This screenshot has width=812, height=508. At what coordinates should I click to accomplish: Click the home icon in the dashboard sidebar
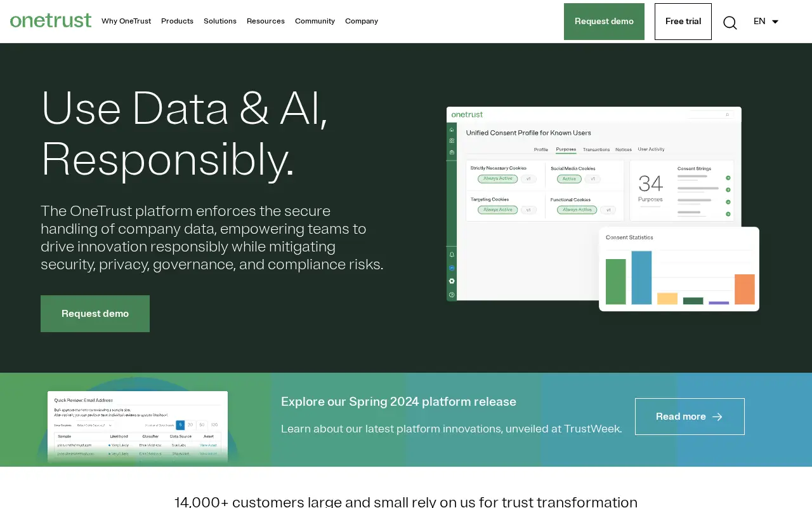(452, 130)
